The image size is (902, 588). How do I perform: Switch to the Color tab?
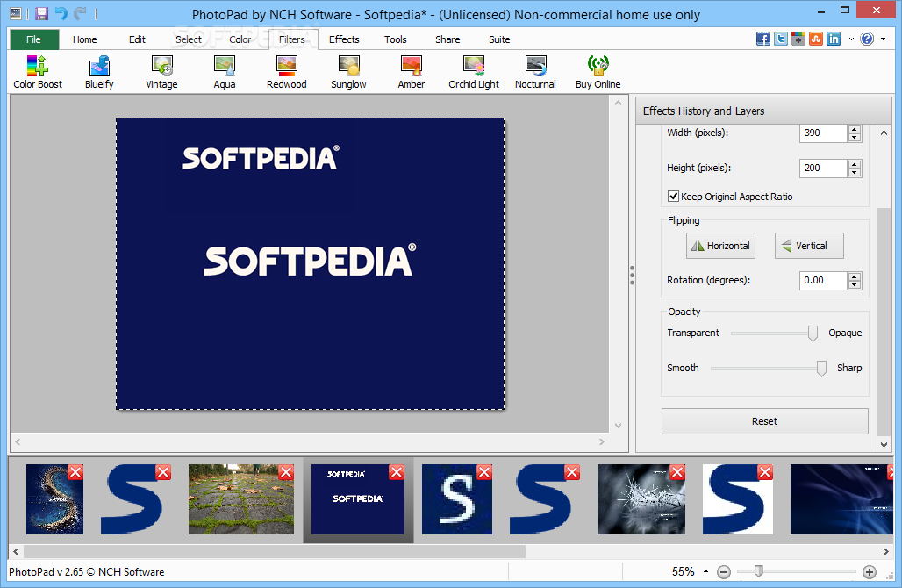pos(240,39)
